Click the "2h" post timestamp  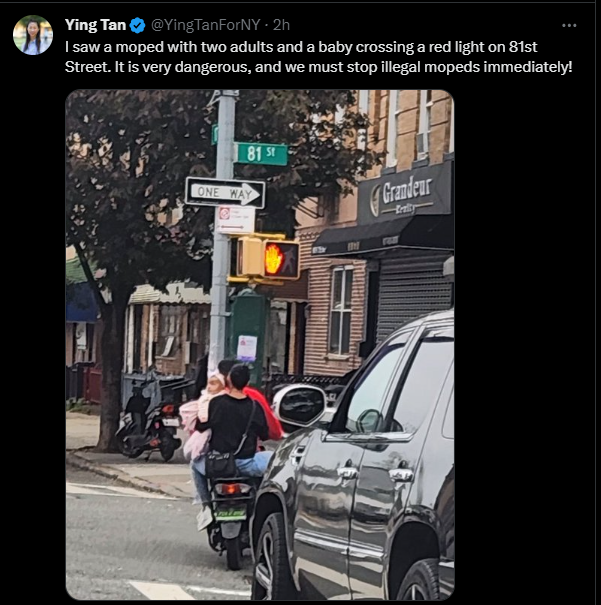281,25
